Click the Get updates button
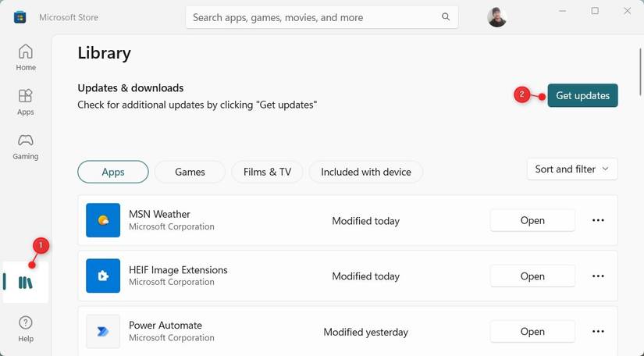The width and height of the screenshot is (644, 356). (582, 95)
